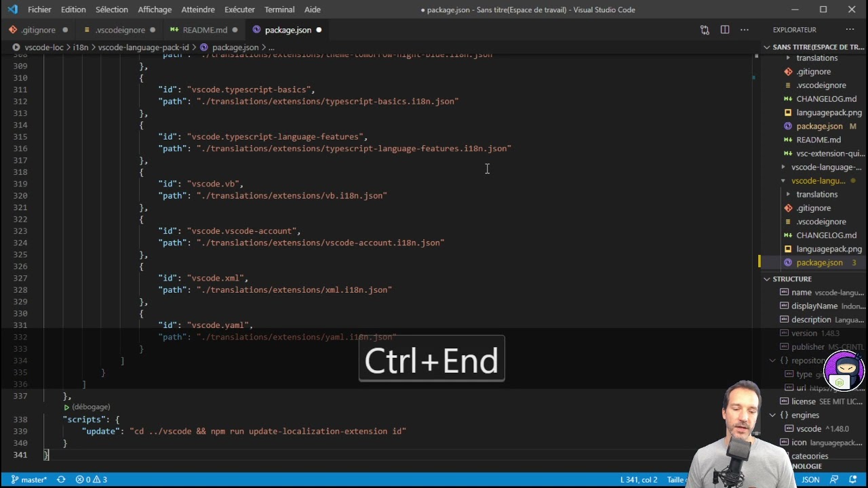This screenshot has width=868, height=488.
Task: Close the .gitignore tab via its dot
Action: 65,30
